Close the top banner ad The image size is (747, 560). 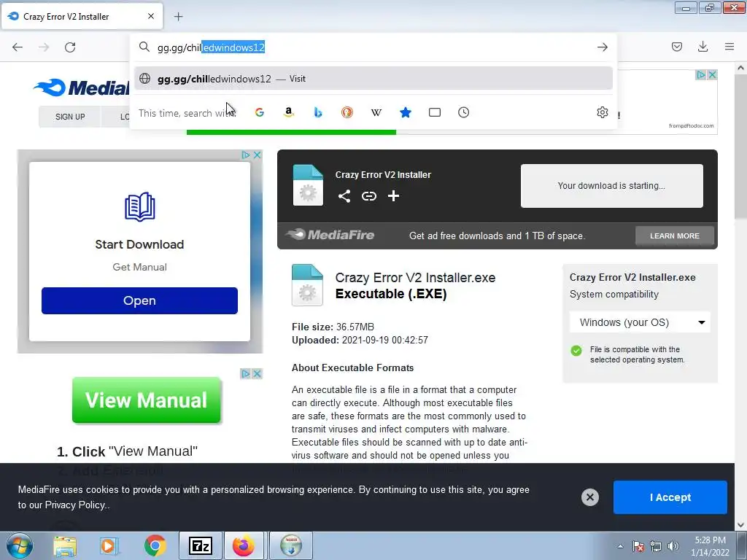point(712,75)
